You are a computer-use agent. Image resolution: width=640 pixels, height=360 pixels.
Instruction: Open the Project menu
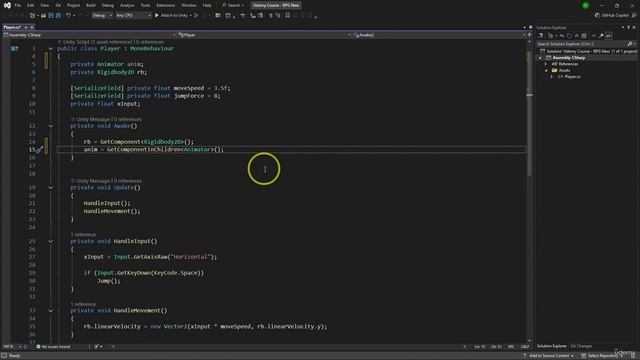73,5
